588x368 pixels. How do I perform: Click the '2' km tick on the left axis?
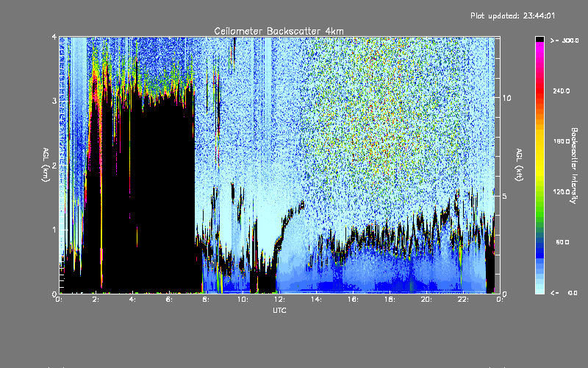(54, 166)
